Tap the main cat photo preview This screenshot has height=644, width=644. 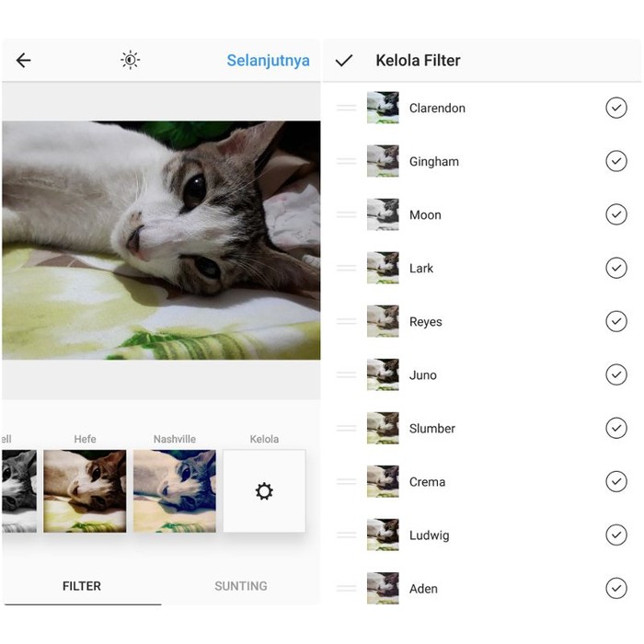tap(161, 240)
